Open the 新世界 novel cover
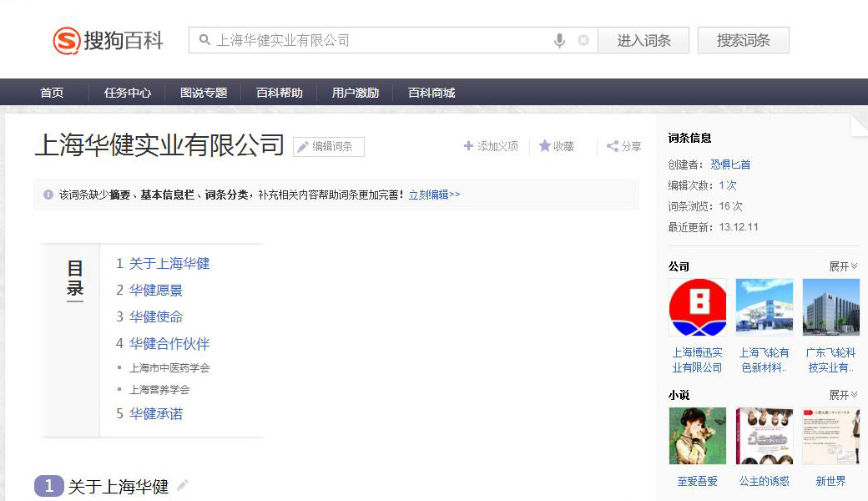Image resolution: width=868 pixels, height=501 pixels. click(831, 436)
